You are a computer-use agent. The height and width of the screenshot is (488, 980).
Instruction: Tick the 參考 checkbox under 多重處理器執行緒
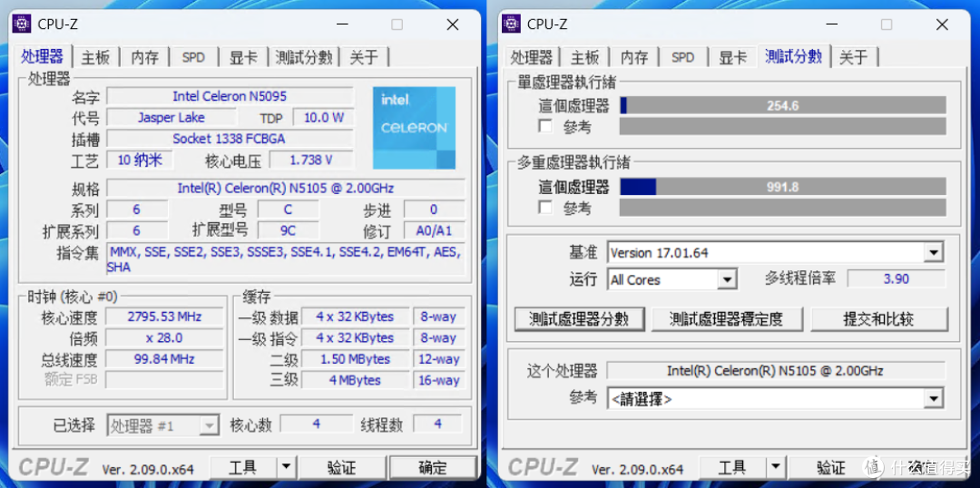click(x=545, y=207)
